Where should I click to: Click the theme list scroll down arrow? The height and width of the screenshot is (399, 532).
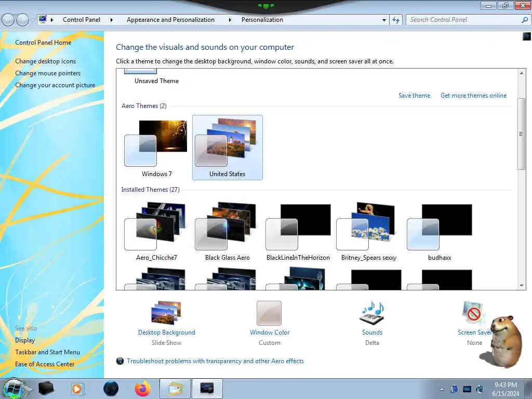pyautogui.click(x=522, y=286)
